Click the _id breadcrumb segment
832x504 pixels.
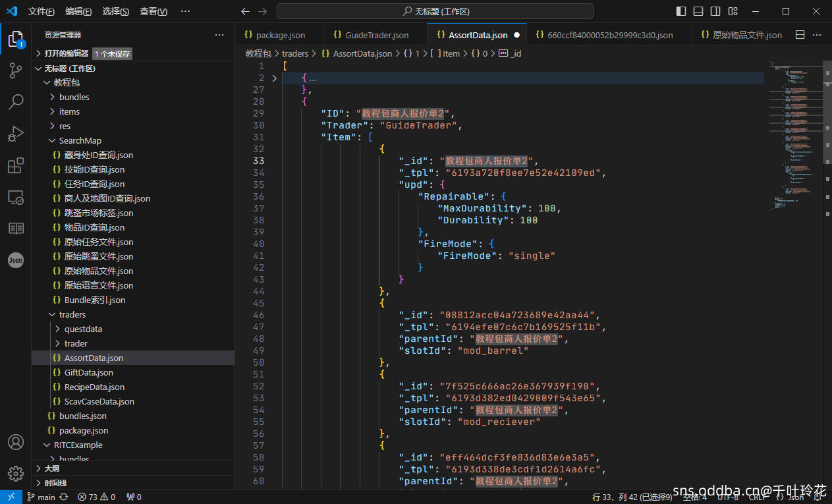coord(510,53)
